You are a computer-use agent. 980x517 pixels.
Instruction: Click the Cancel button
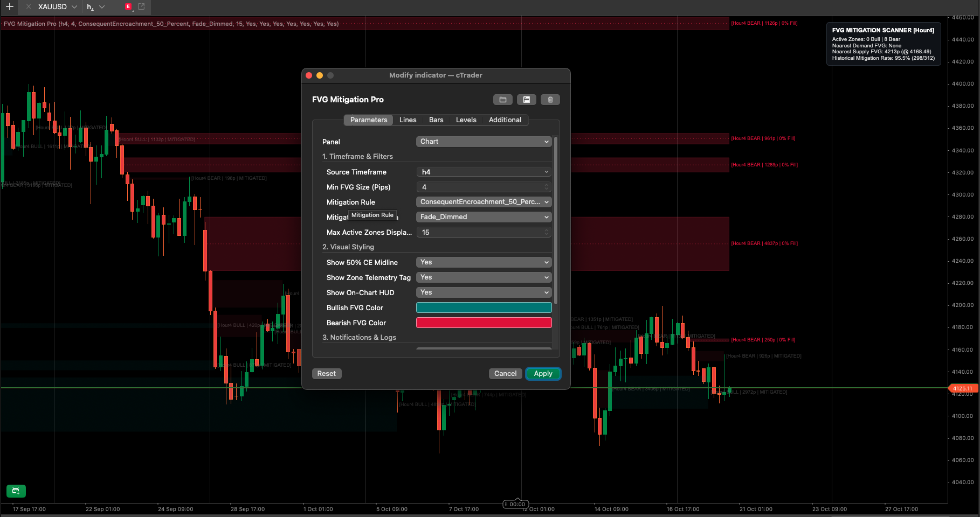505,374
